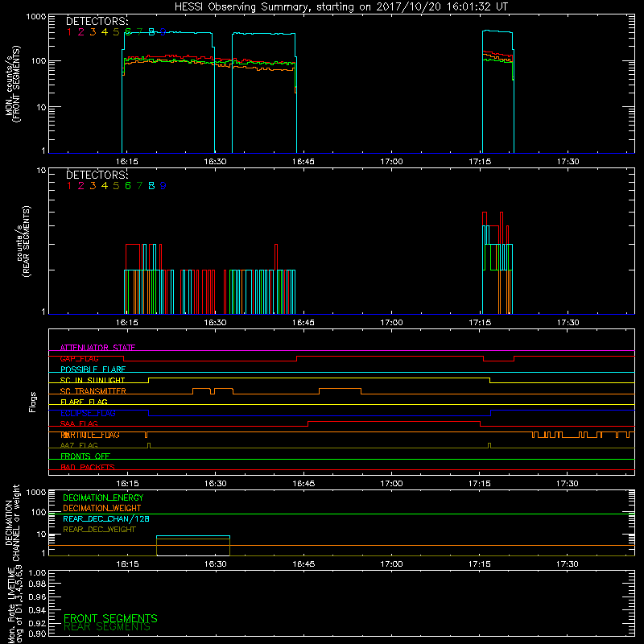Select detector 7 number in rear segments legend
Screen dimensions: 644x644
(139, 186)
